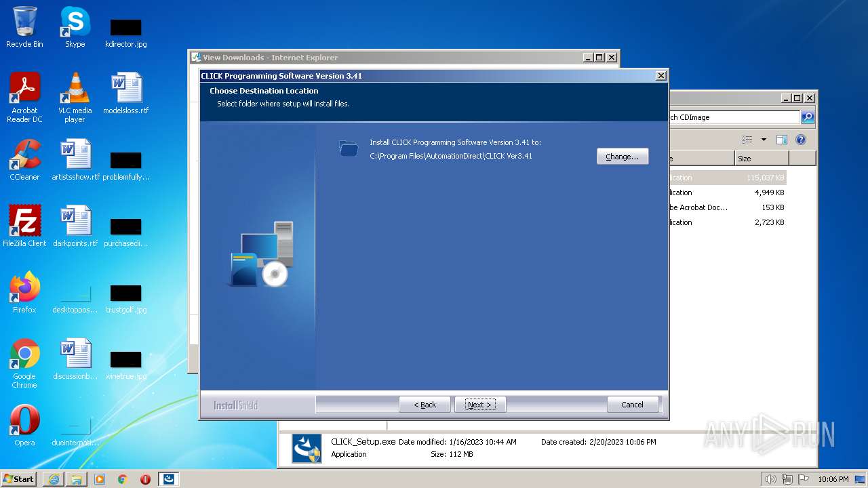Launch the CCleaner shortcut
Image resolution: width=868 pixels, height=488 pixels.
click(x=24, y=160)
